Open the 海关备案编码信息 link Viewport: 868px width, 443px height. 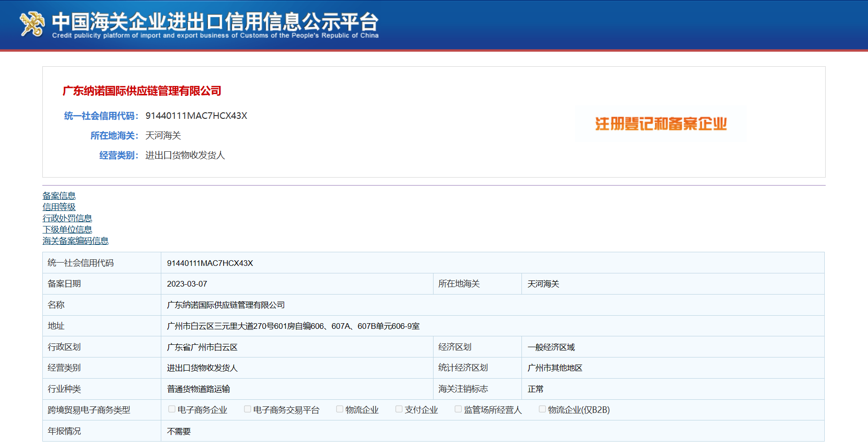tap(75, 241)
